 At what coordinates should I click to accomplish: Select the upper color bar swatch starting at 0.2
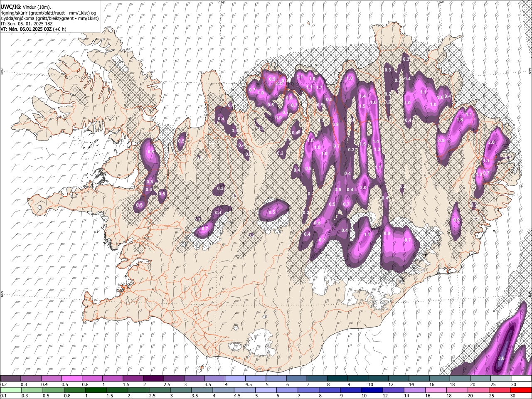tap(10, 379)
